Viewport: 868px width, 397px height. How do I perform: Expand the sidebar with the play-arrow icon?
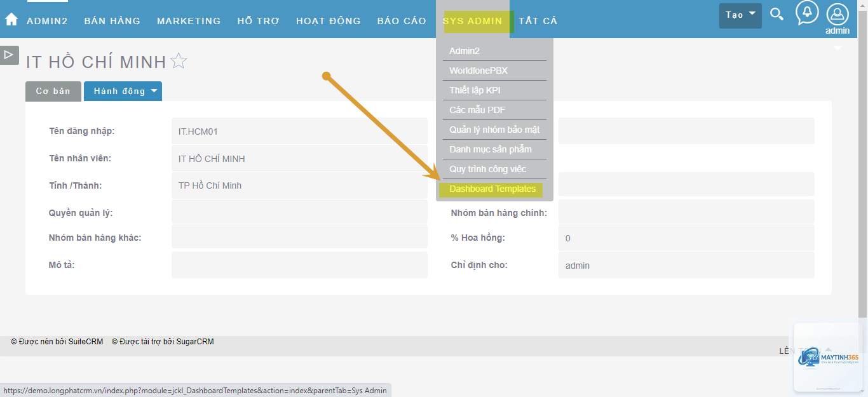pyautogui.click(x=9, y=55)
